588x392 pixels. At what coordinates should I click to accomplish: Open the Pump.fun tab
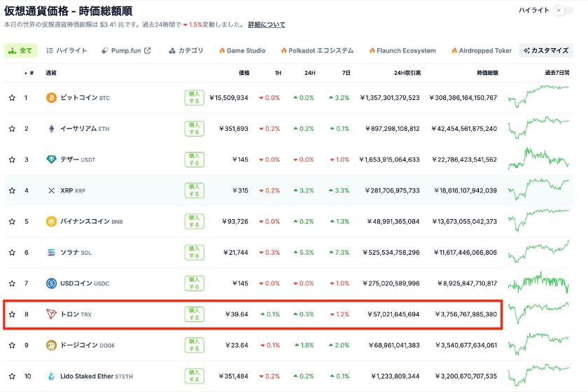click(x=126, y=50)
